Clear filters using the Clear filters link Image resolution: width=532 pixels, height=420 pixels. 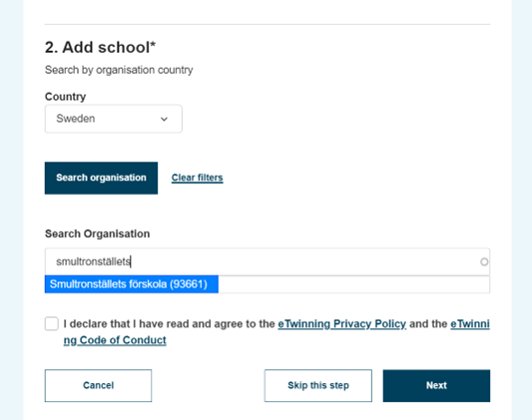197,178
